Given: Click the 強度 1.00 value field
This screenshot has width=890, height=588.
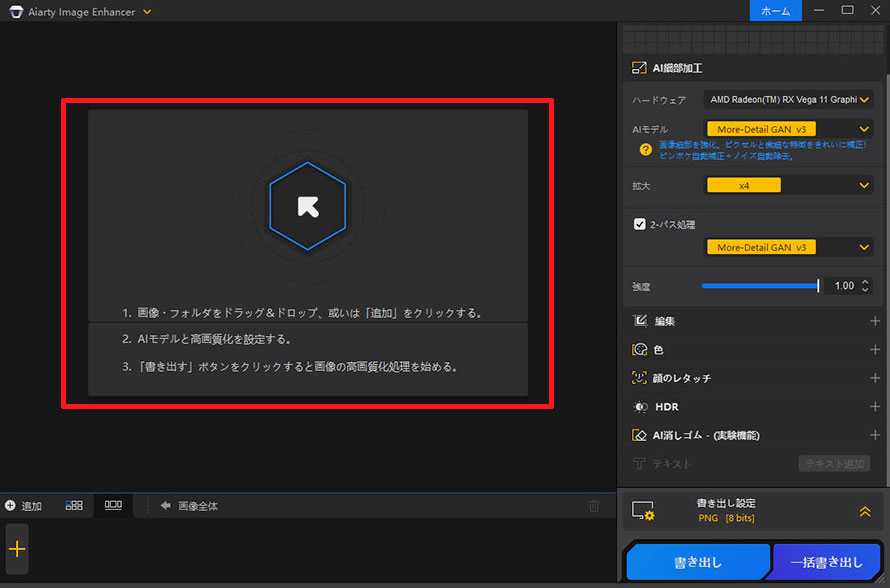Looking at the screenshot, I should 843,285.
